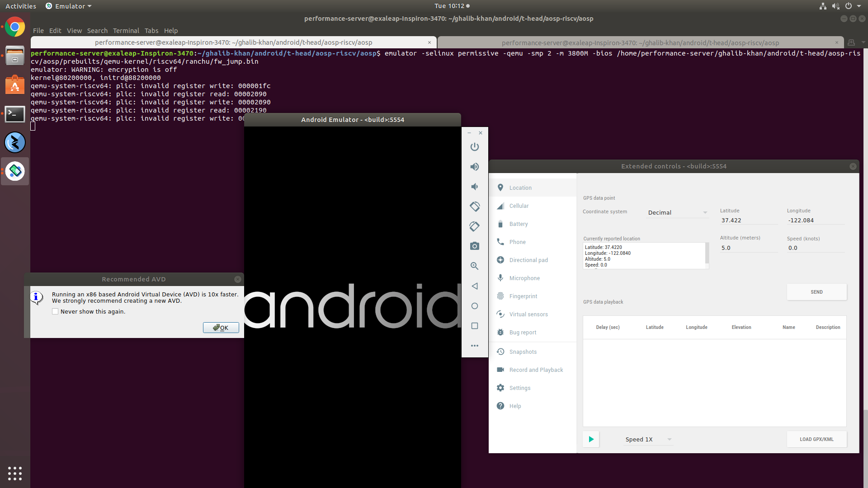868x488 pixels.
Task: Switch to the Fingerprint panel
Action: click(x=523, y=296)
